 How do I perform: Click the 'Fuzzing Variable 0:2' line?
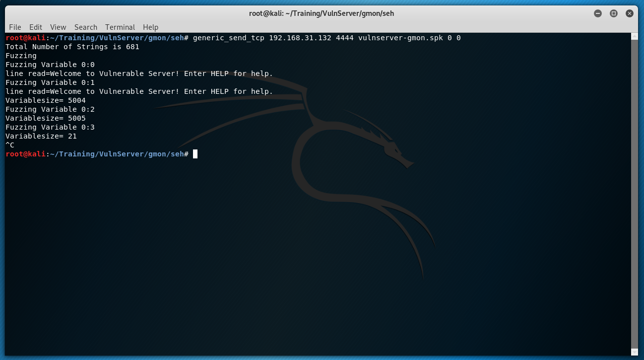pos(50,109)
